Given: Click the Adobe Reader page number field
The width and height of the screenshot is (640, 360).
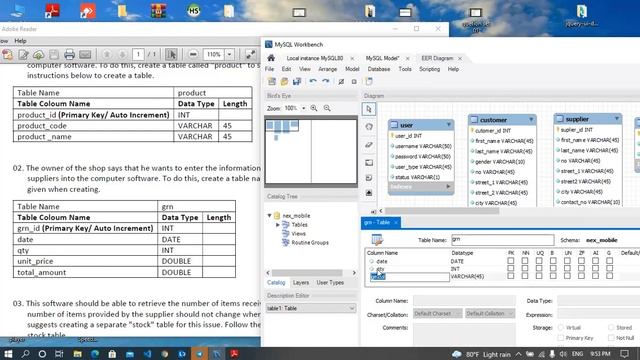Looking at the screenshot, I should (x=138, y=54).
